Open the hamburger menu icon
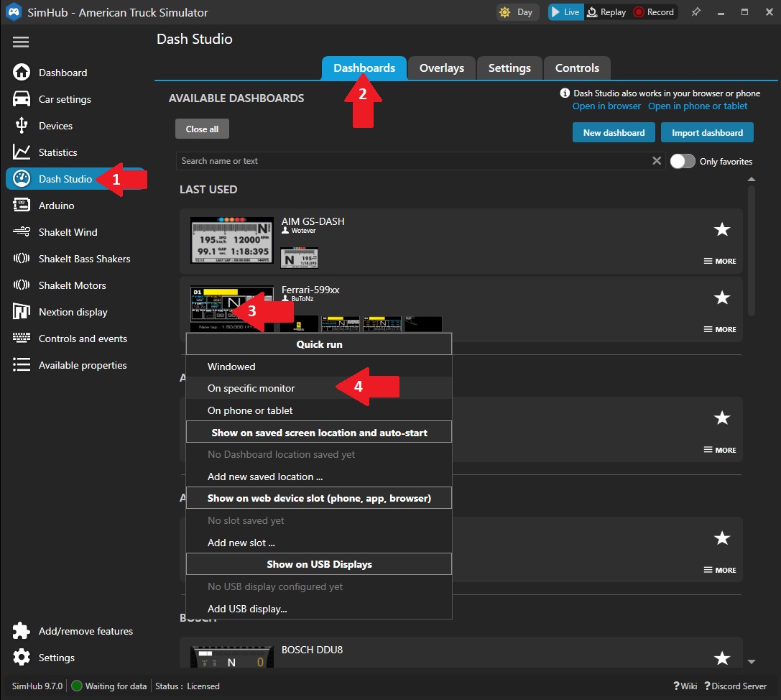Viewport: 781px width, 700px height. pos(20,42)
